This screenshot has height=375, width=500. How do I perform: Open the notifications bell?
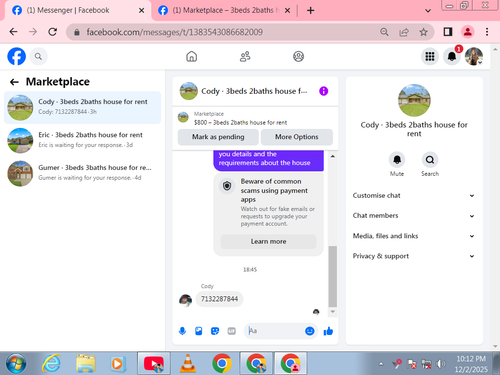(x=452, y=56)
